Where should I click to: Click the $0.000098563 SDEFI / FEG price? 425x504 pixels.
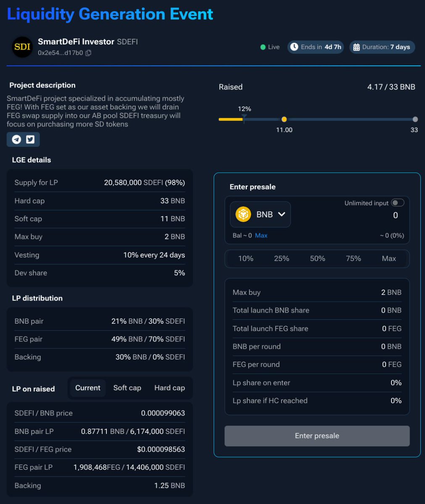(161, 449)
